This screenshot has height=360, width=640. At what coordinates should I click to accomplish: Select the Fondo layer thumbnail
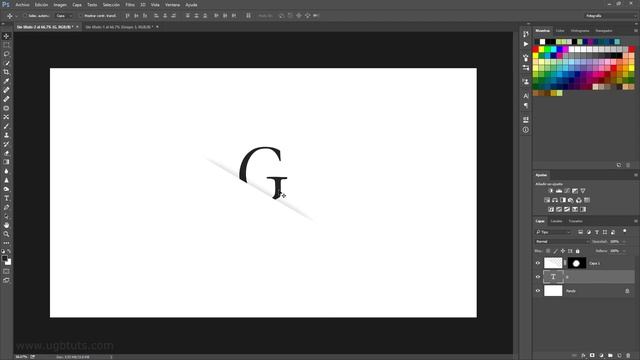tap(553, 291)
